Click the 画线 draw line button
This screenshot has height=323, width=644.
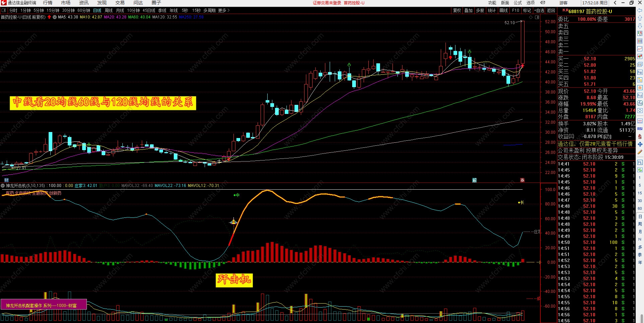[504, 10]
